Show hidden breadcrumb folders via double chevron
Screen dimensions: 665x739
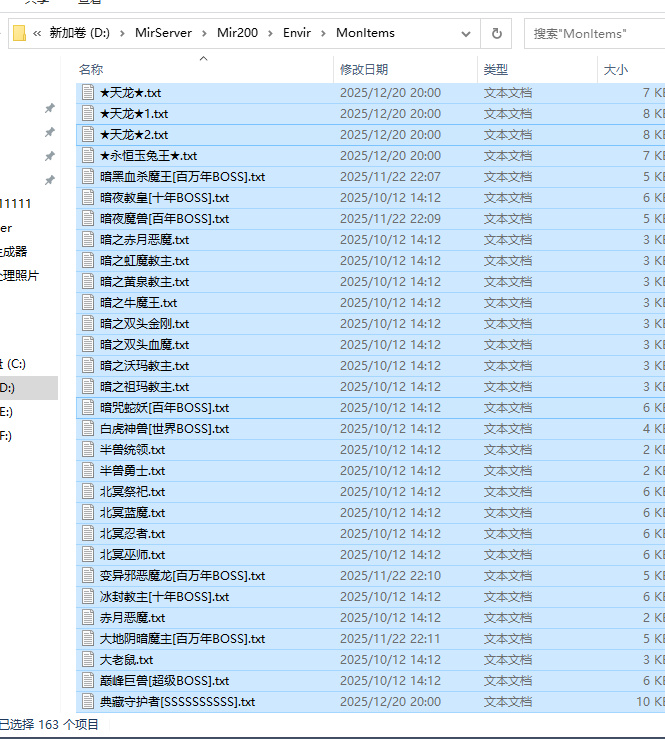point(37,33)
